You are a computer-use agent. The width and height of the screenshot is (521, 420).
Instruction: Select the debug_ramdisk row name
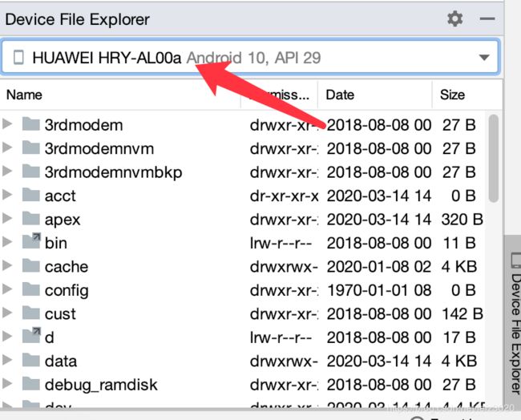101,386
